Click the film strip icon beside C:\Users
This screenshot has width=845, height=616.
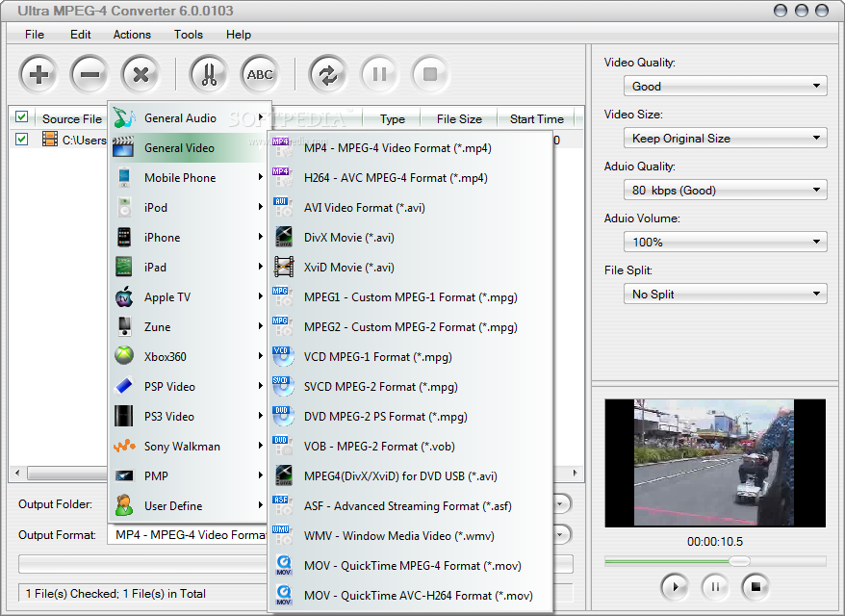pyautogui.click(x=50, y=139)
